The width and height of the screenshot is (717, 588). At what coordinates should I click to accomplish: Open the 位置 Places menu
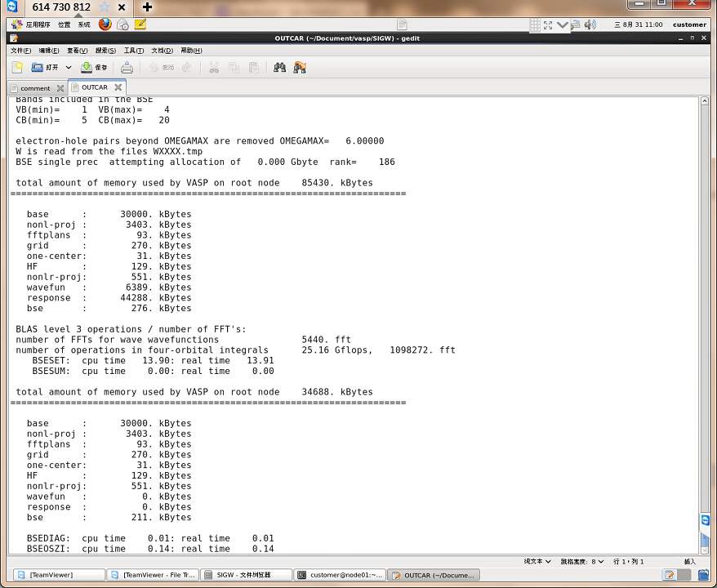point(64,24)
